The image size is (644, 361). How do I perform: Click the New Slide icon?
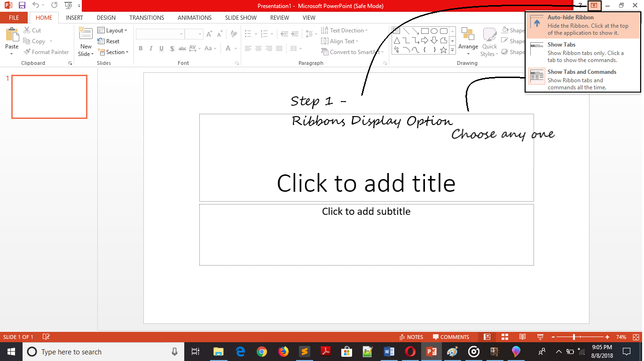click(x=86, y=34)
